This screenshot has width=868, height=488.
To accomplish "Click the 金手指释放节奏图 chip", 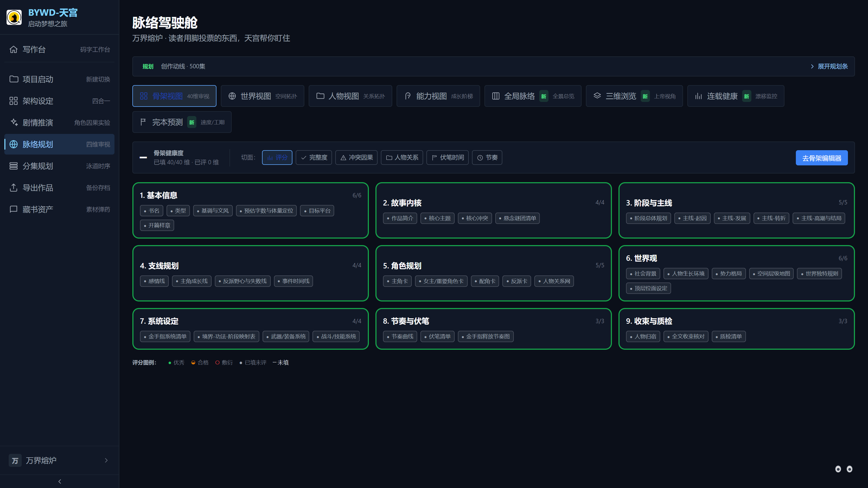I will coord(486,336).
